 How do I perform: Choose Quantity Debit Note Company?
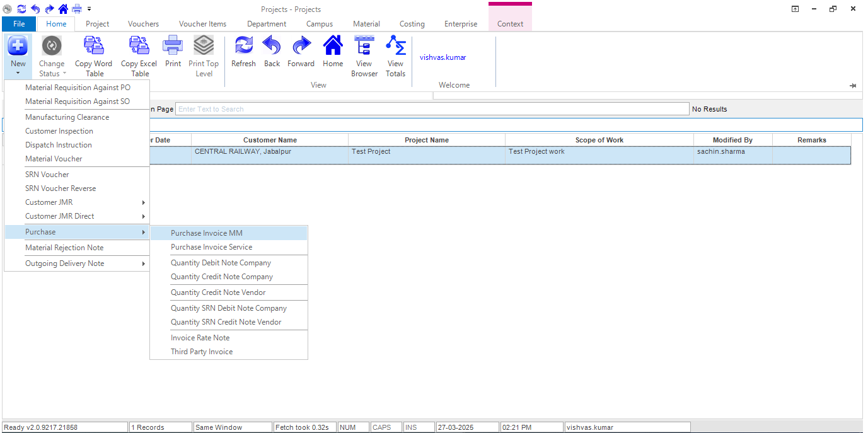pyautogui.click(x=221, y=263)
